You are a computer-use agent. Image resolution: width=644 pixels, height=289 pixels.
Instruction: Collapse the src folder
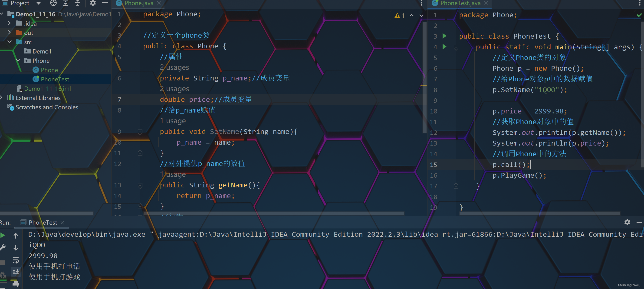point(10,42)
